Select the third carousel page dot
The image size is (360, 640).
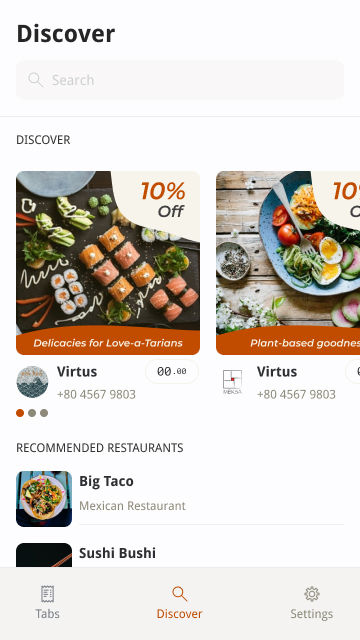pyautogui.click(x=44, y=413)
